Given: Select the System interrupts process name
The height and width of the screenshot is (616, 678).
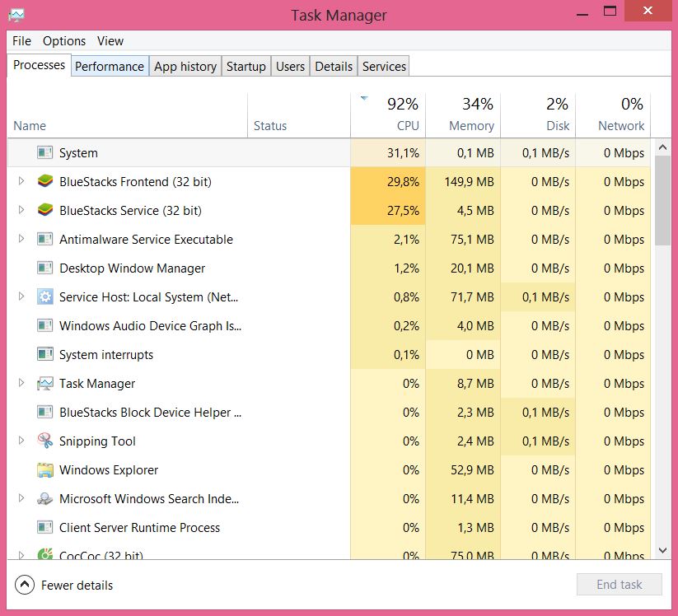Looking at the screenshot, I should pyautogui.click(x=106, y=355).
